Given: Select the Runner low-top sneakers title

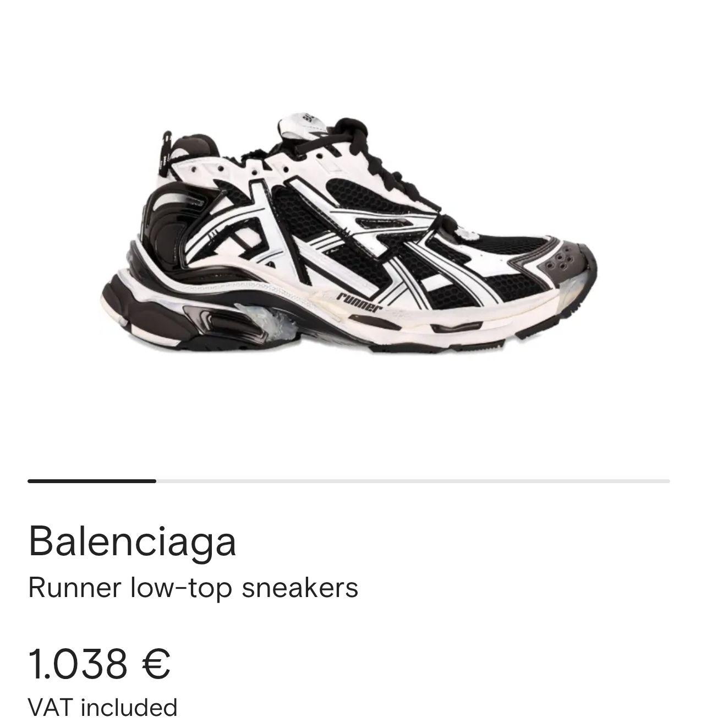Looking at the screenshot, I should (x=193, y=588).
